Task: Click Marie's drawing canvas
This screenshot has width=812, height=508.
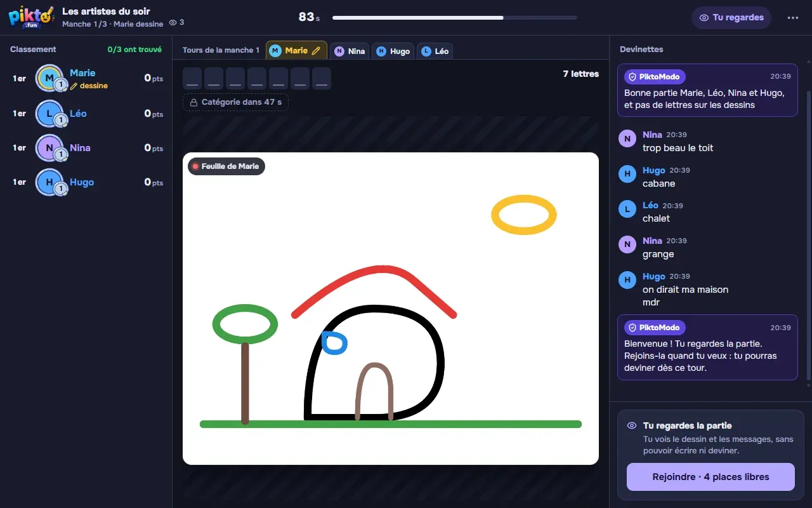Action: click(391, 309)
